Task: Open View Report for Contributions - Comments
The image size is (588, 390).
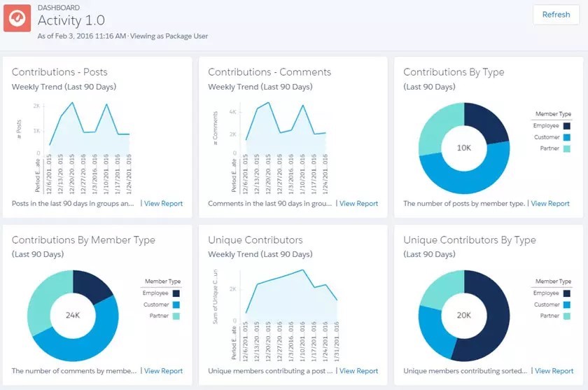Action: tap(358, 204)
